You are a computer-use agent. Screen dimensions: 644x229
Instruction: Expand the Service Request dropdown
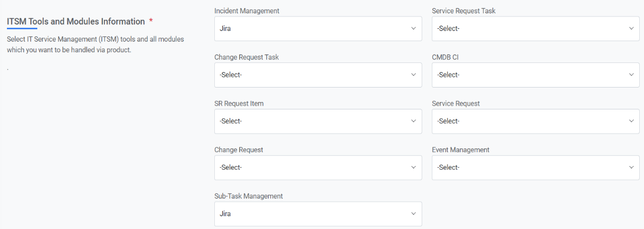pos(535,121)
